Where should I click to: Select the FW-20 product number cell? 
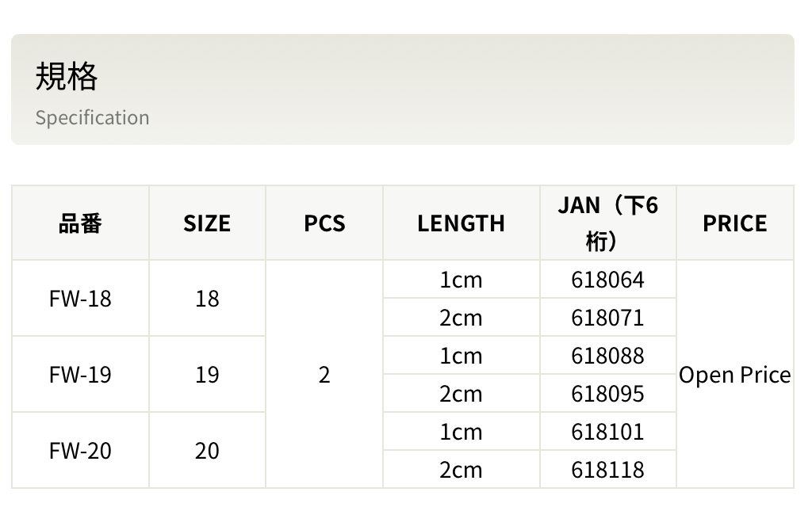coord(80,451)
